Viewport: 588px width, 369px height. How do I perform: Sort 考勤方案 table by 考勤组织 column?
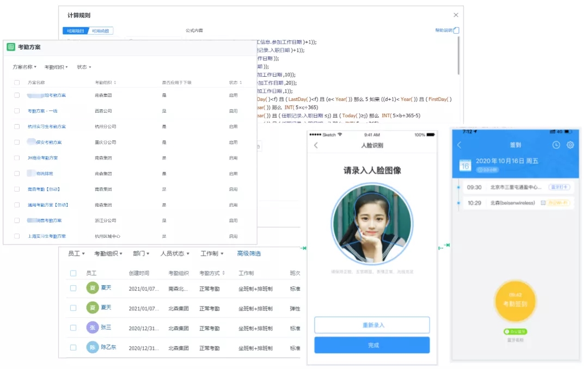click(115, 83)
